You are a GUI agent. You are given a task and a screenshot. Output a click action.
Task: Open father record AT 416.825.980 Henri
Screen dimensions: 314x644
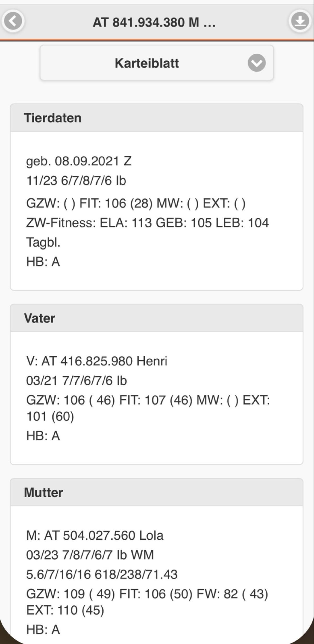point(97,361)
